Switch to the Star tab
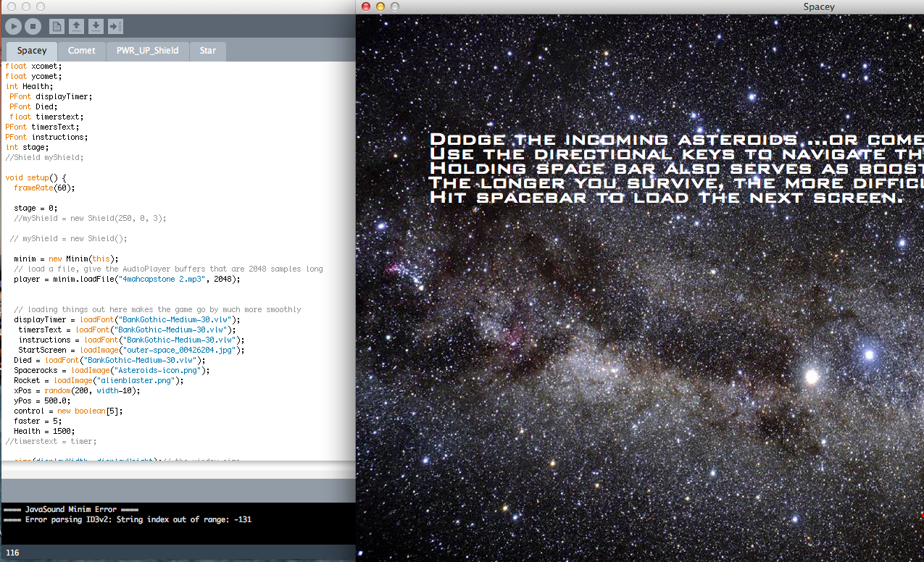The height and width of the screenshot is (562, 924). (208, 51)
